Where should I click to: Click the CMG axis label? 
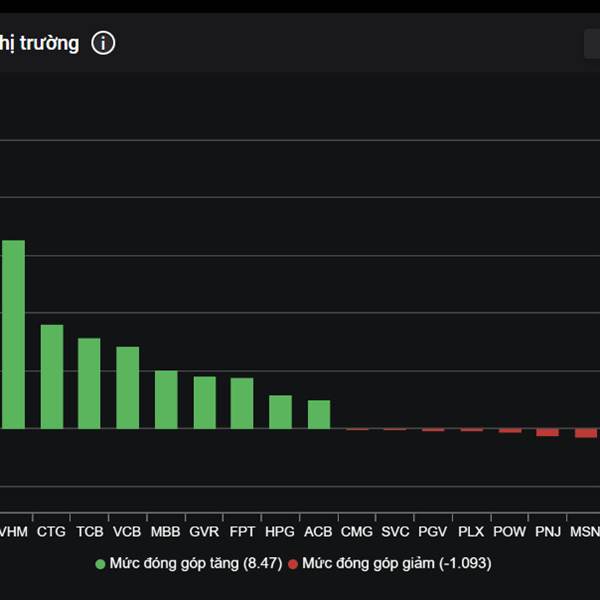[357, 532]
